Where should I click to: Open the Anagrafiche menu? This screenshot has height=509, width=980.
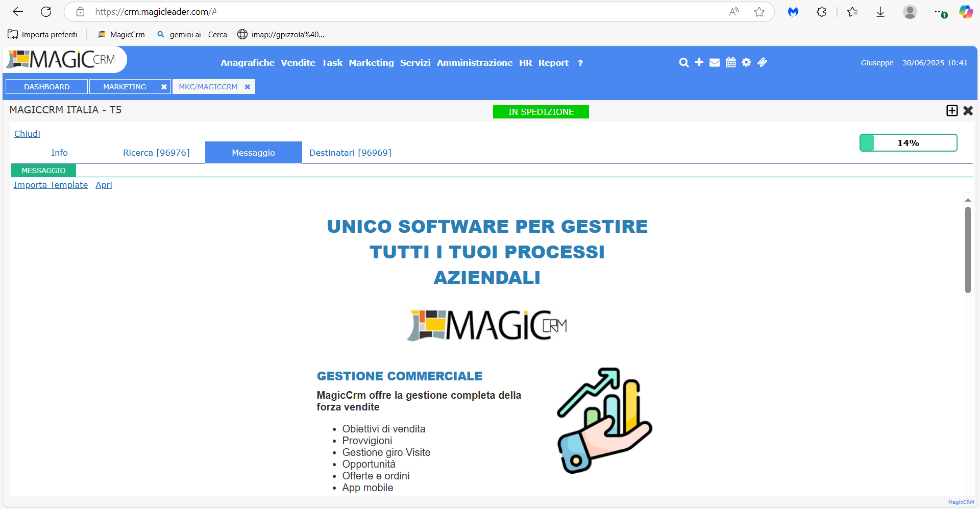[x=248, y=63]
